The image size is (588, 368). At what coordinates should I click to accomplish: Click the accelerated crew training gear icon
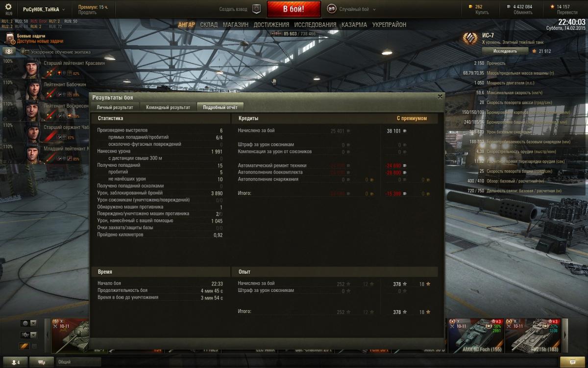[9, 51]
